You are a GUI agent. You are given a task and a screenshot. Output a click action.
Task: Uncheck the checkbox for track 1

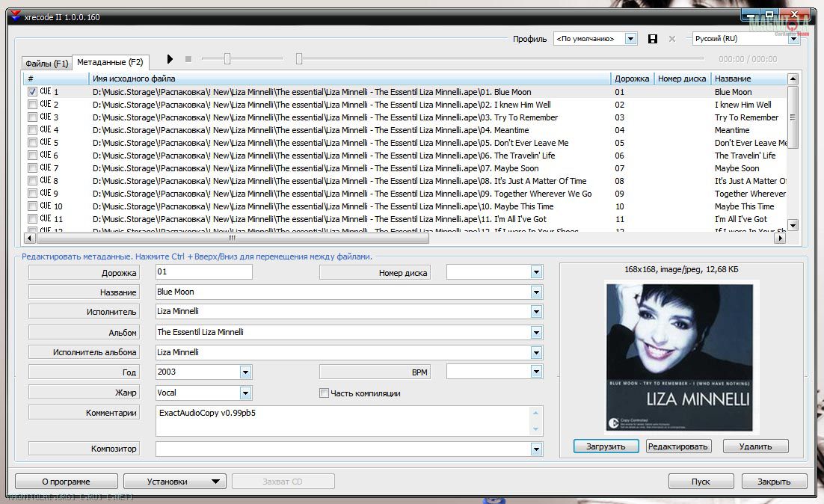32,92
